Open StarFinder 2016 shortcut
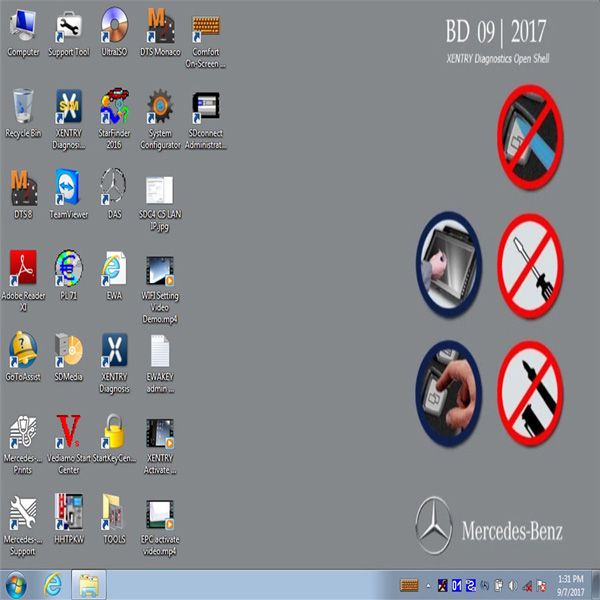Image resolution: width=600 pixels, height=600 pixels. pos(114,120)
